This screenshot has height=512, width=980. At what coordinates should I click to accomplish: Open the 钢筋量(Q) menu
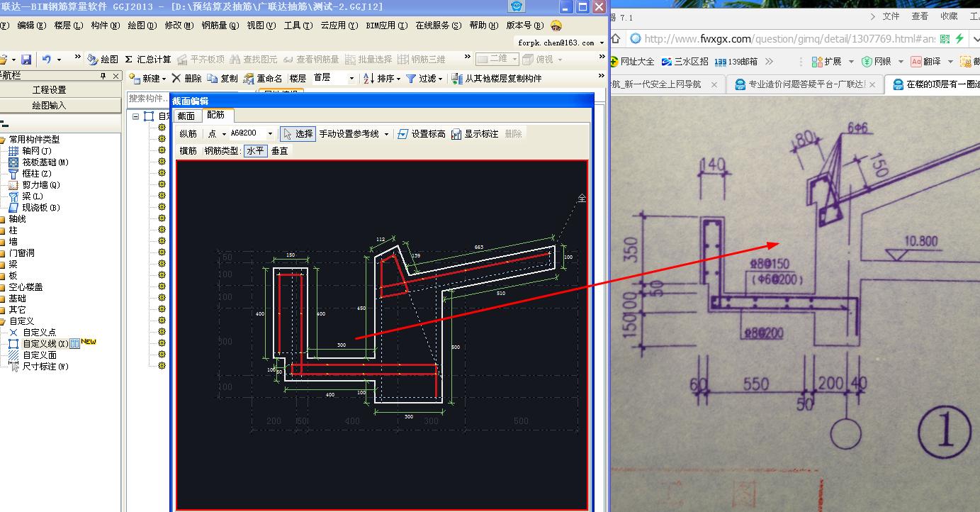coord(219,26)
